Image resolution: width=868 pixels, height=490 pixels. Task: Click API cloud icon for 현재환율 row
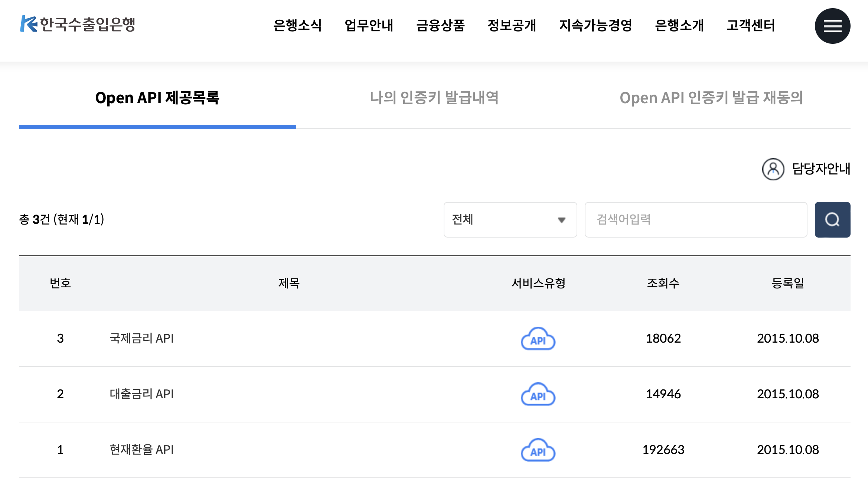(x=538, y=450)
